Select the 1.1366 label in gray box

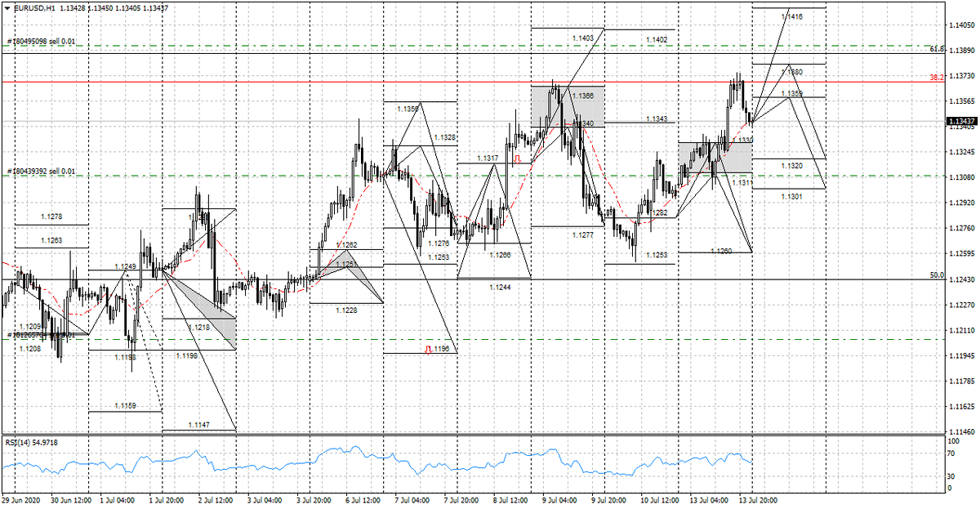click(x=582, y=96)
